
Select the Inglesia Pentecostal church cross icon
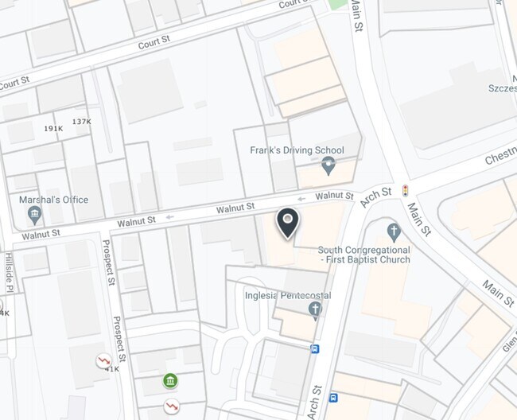[315, 311]
